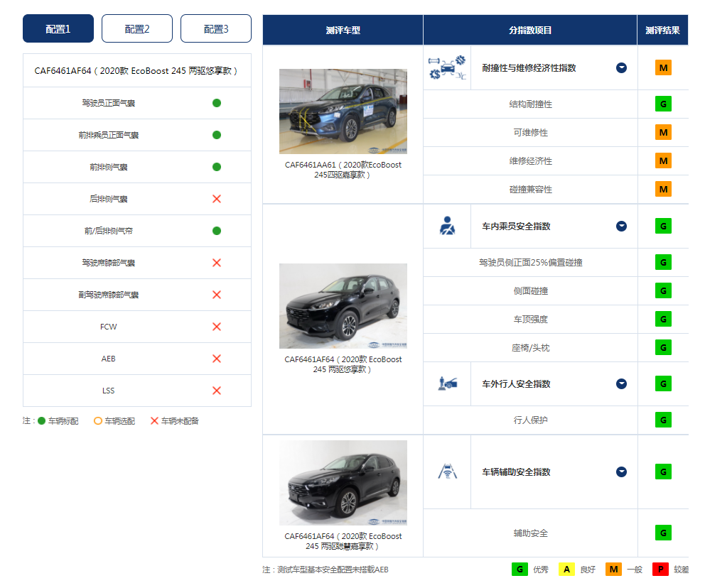705x588 pixels.
Task: Click the 可维修性 row label
Action: point(531,133)
